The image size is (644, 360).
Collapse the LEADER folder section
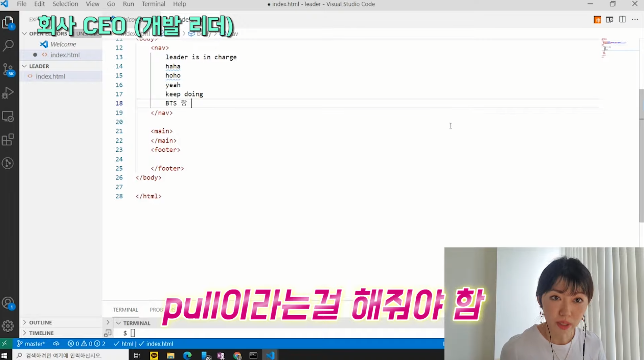(24, 66)
